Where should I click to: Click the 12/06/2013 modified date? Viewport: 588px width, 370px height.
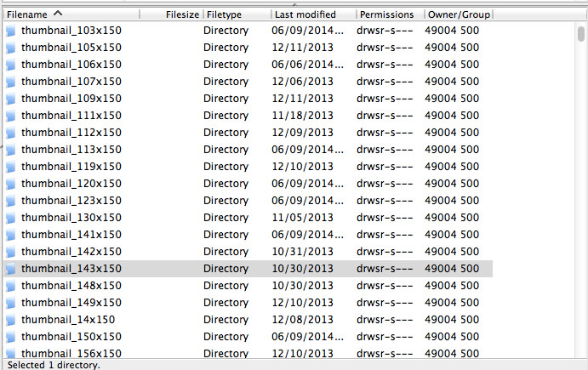302,82
